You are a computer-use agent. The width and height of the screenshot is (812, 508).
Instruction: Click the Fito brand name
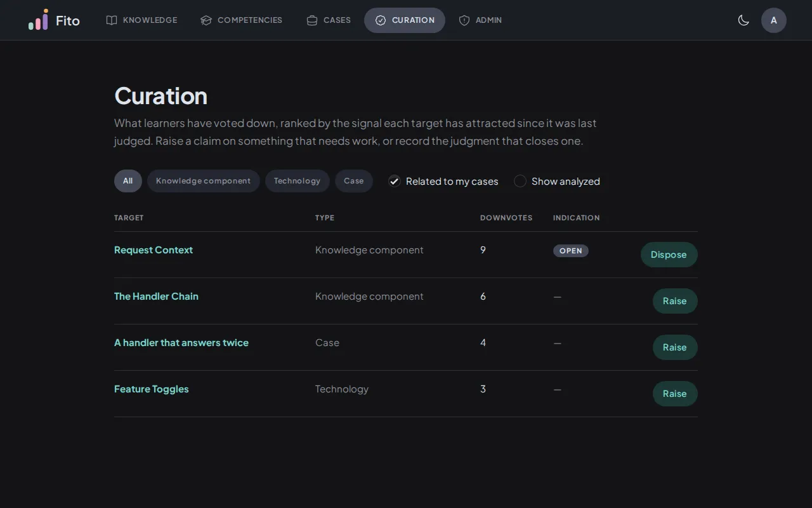pyautogui.click(x=68, y=20)
